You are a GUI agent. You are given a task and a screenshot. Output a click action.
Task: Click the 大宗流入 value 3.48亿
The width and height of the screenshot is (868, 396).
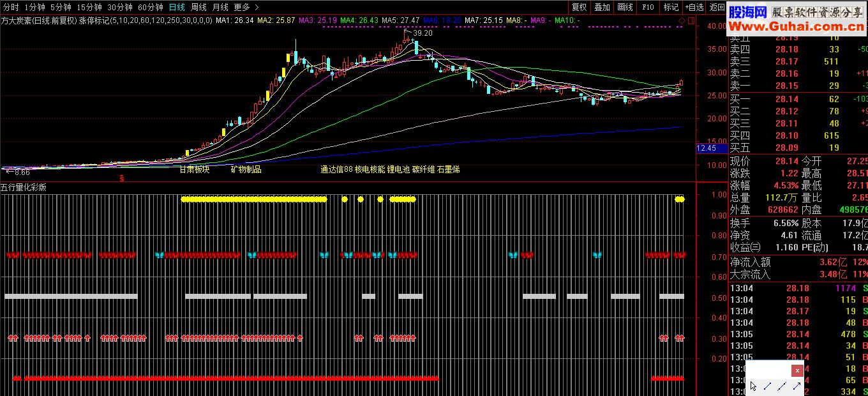[833, 275]
